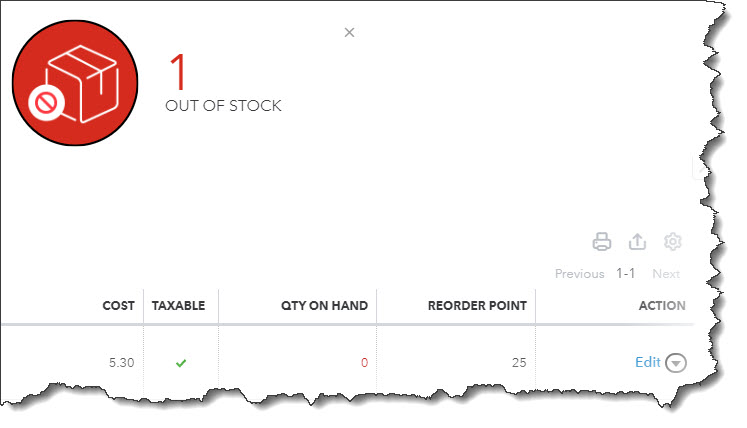Open table settings with the gear icon
The width and height of the screenshot is (747, 428).
[673, 241]
